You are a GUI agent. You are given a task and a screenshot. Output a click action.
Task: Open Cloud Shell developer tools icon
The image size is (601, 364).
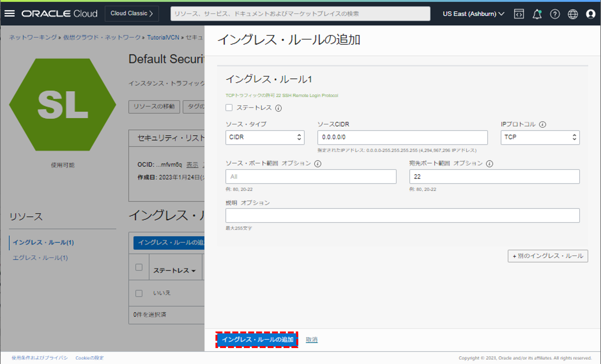[x=519, y=14]
